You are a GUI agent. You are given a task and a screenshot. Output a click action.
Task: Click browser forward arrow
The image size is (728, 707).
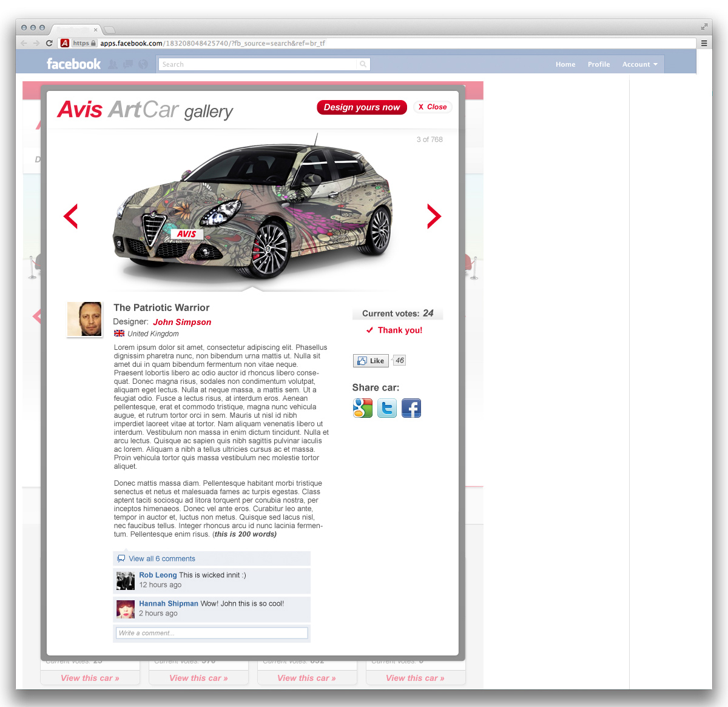tap(36, 43)
